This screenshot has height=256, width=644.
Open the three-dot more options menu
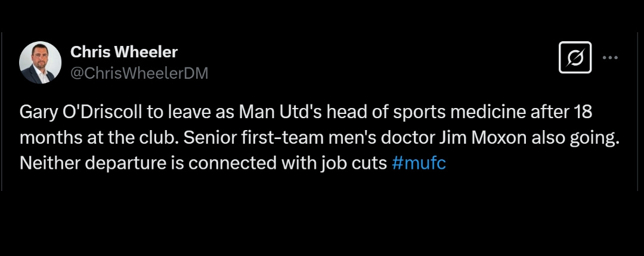(x=610, y=58)
